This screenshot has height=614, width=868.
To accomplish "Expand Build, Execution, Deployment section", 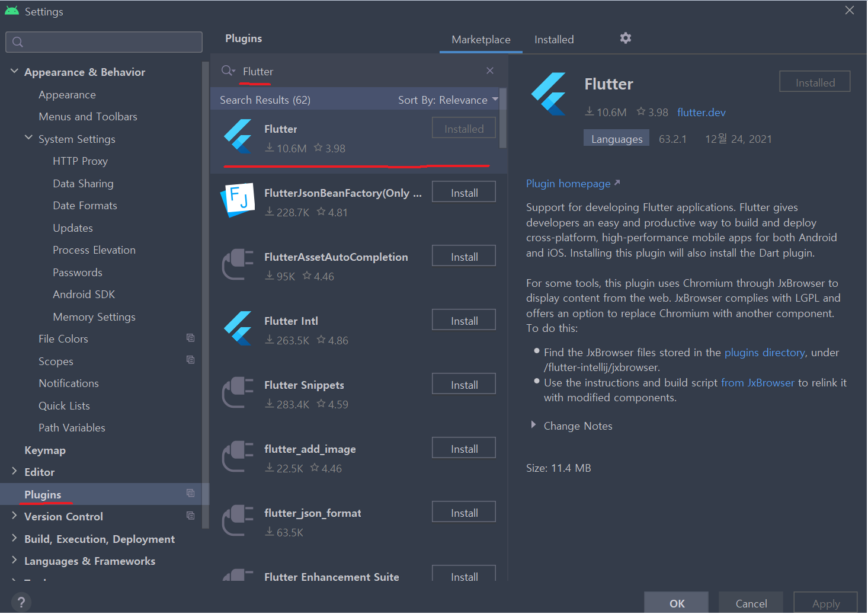I will coord(14,538).
